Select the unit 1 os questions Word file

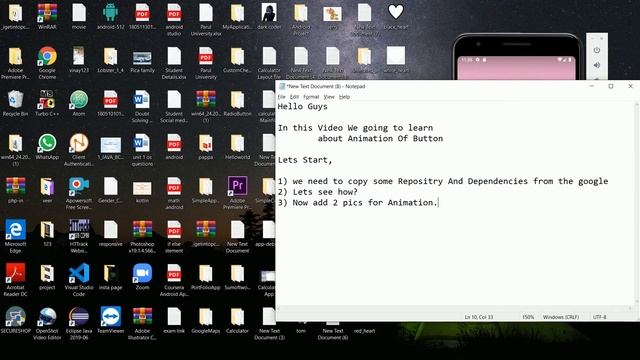click(x=142, y=150)
